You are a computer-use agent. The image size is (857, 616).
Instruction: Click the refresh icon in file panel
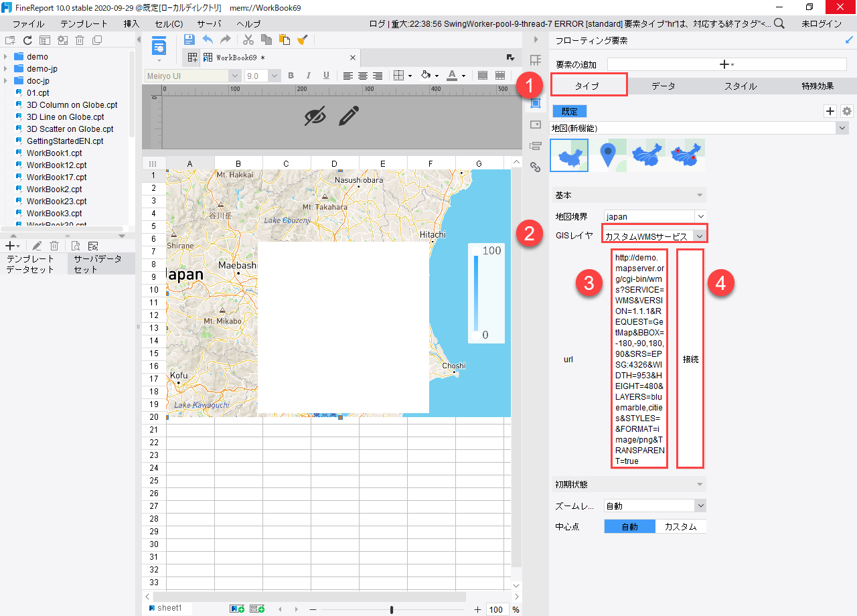[27, 41]
